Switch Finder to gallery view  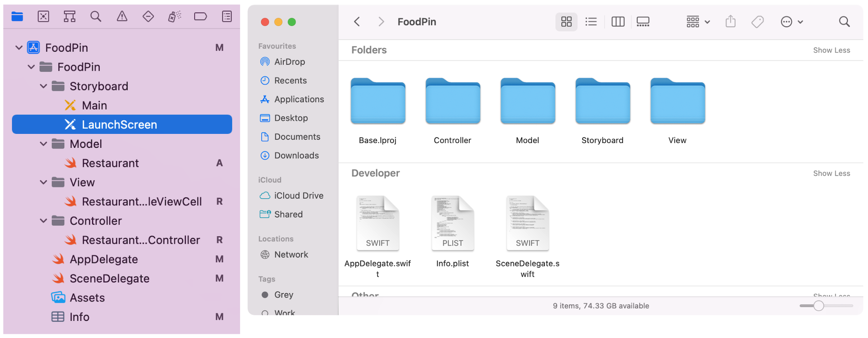click(x=643, y=22)
